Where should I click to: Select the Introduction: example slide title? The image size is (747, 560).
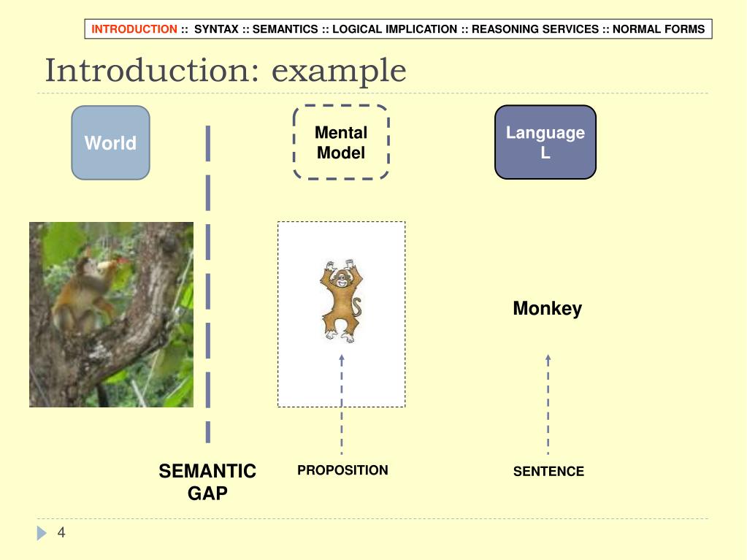(226, 71)
